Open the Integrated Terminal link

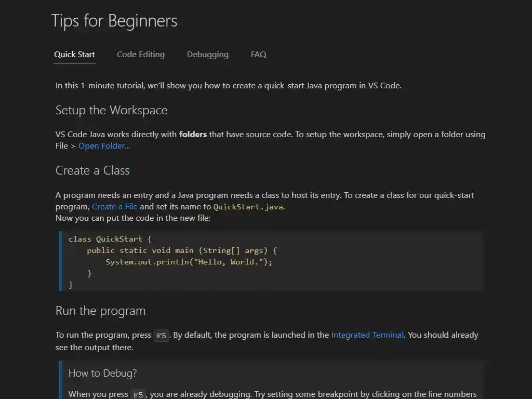click(367, 335)
